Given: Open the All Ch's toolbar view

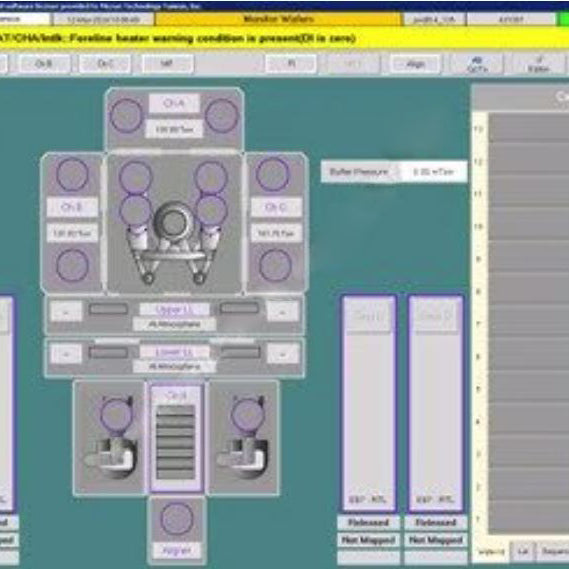Looking at the screenshot, I should coord(478,64).
